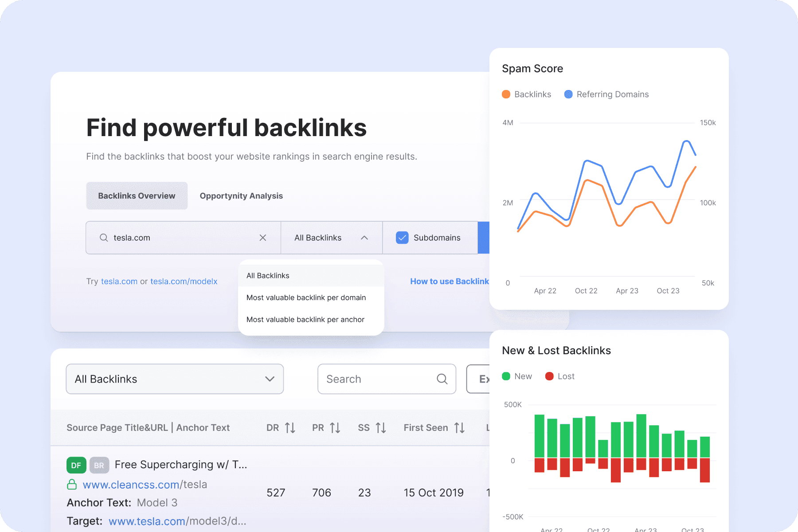This screenshot has height=532, width=798.
Task: Click the green DF badge
Action: 76,465
